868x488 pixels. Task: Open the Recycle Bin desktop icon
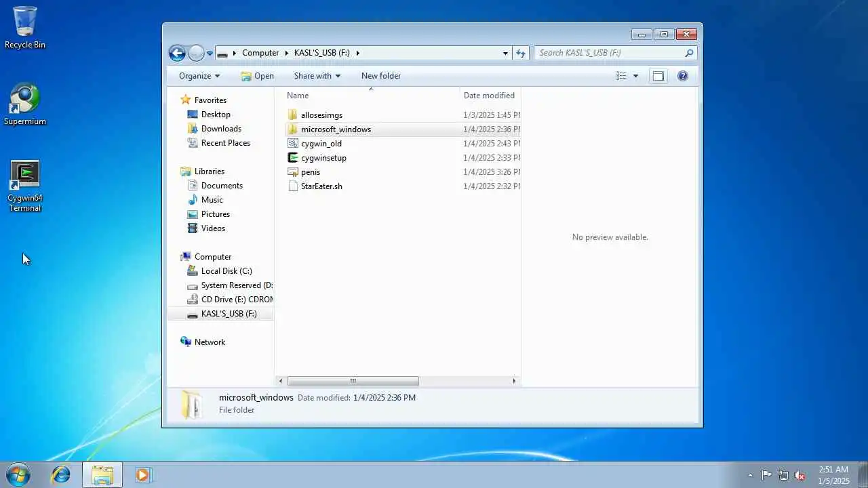point(25,28)
